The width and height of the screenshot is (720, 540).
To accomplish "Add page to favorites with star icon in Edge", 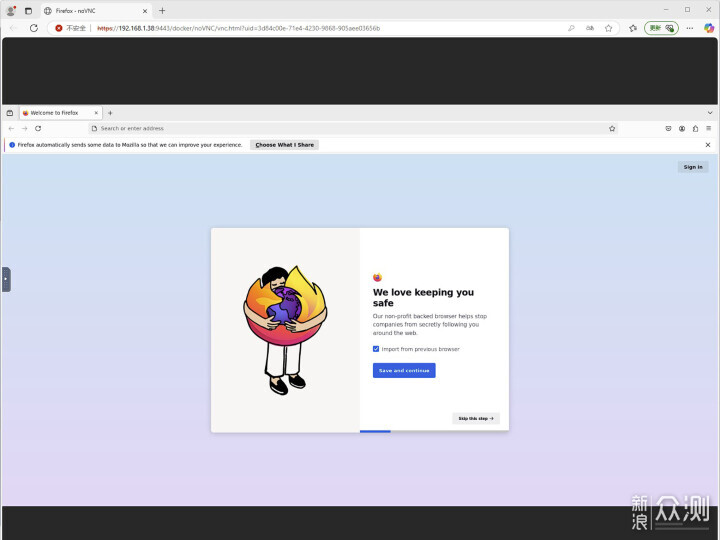I will (608, 28).
